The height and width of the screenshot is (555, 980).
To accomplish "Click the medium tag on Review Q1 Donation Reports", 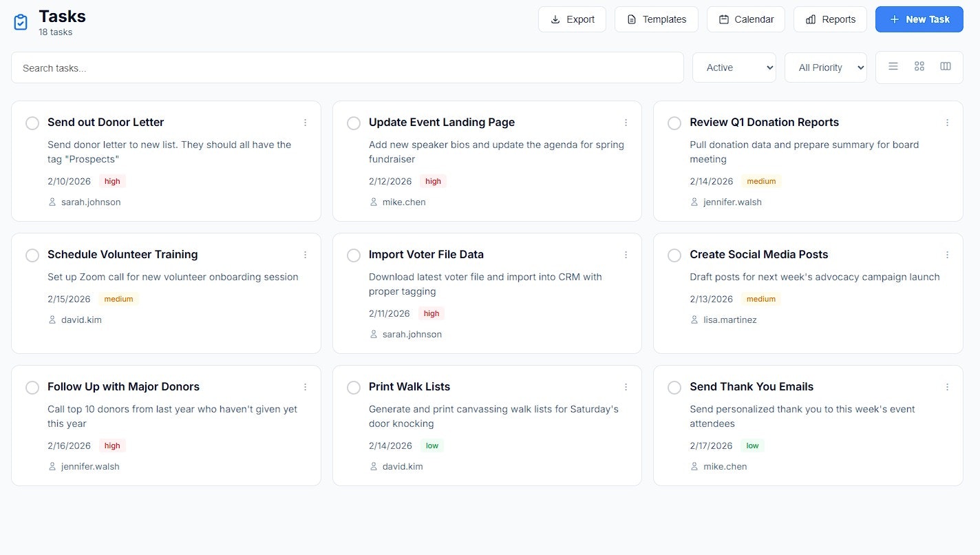I will [x=761, y=181].
